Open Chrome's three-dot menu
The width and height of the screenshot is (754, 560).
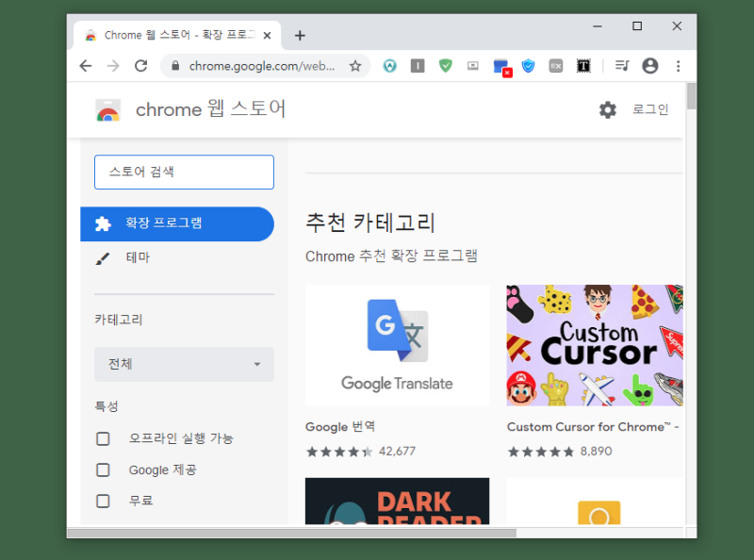(x=678, y=66)
